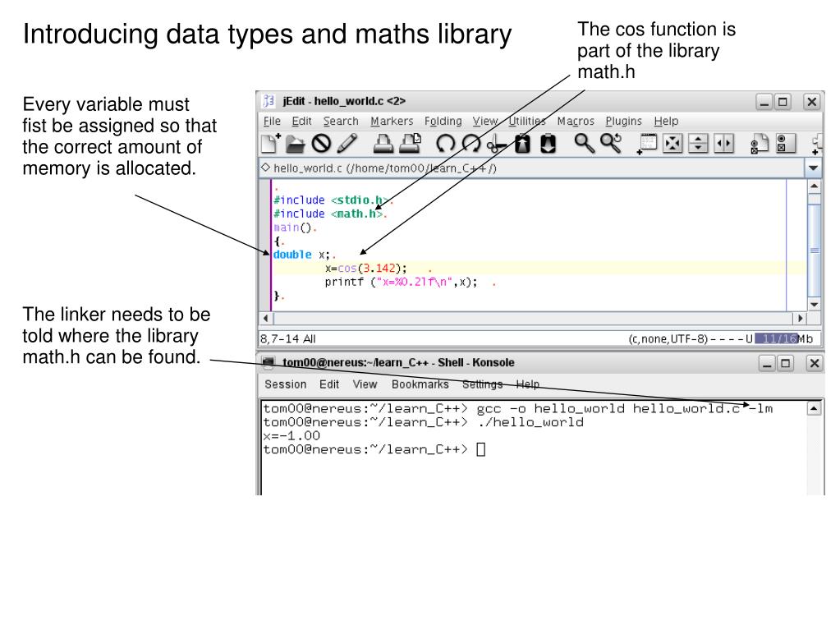Click the Konsole scrollbar up arrow
Viewport: 840px width, 630px height.
813,409
